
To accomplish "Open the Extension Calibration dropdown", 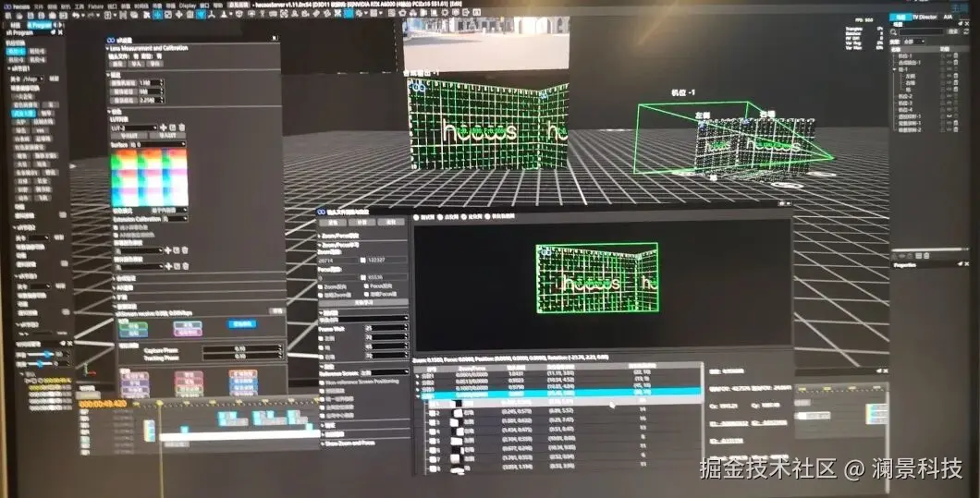I will (x=175, y=219).
